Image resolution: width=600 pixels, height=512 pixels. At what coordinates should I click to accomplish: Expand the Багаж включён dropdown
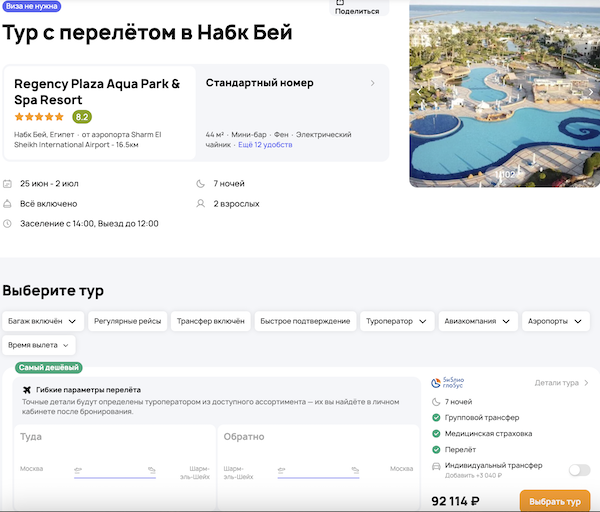click(x=42, y=321)
